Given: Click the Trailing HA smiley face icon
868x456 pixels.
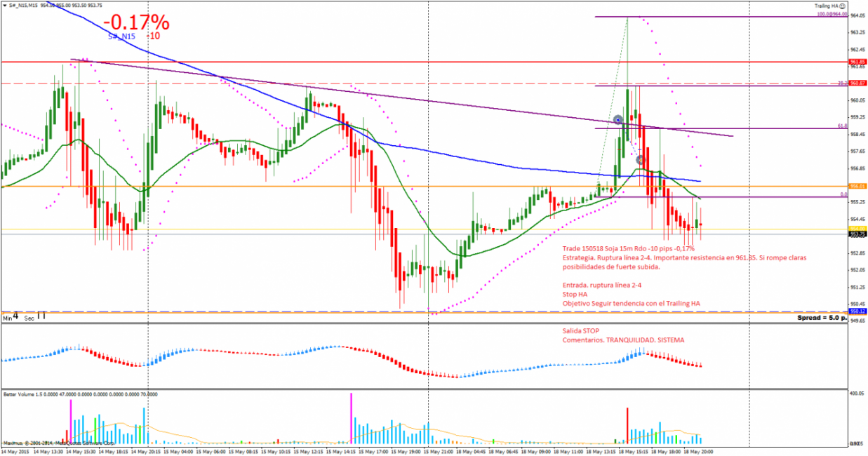Looking at the screenshot, I should pos(841,6).
